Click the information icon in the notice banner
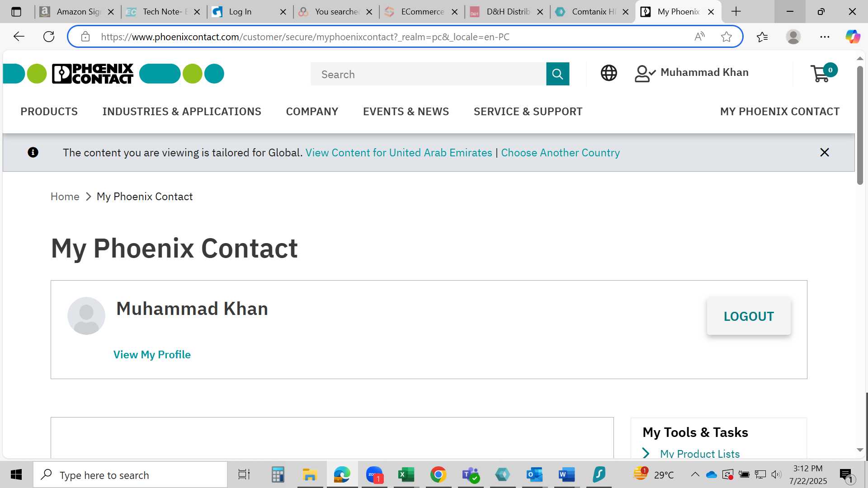This screenshot has height=488, width=868. pos(33,152)
